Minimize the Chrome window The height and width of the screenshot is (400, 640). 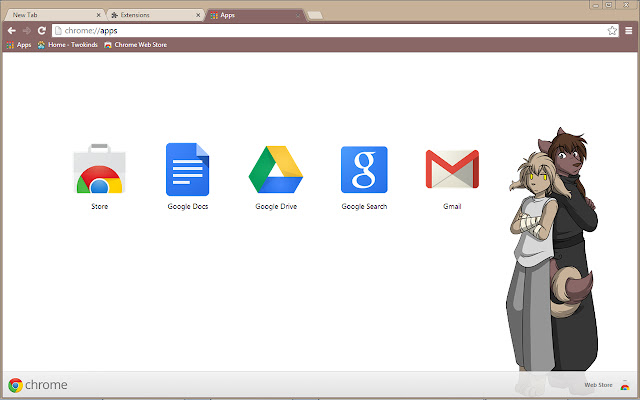point(596,5)
